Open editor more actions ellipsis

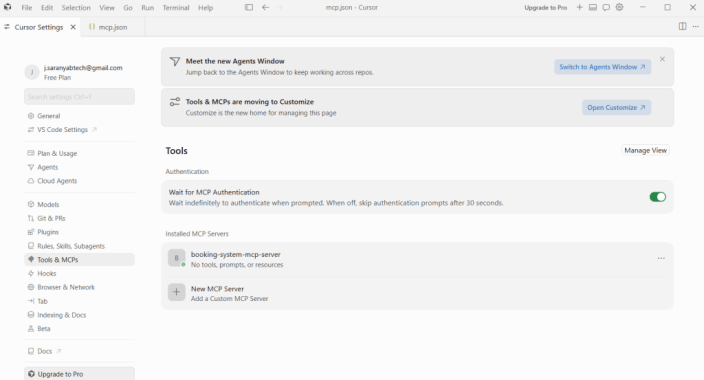point(695,27)
